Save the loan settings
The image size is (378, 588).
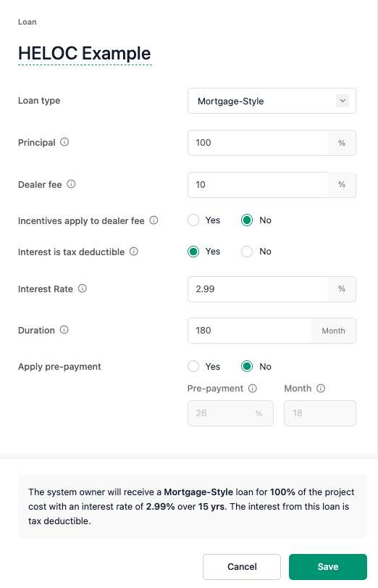point(328,567)
